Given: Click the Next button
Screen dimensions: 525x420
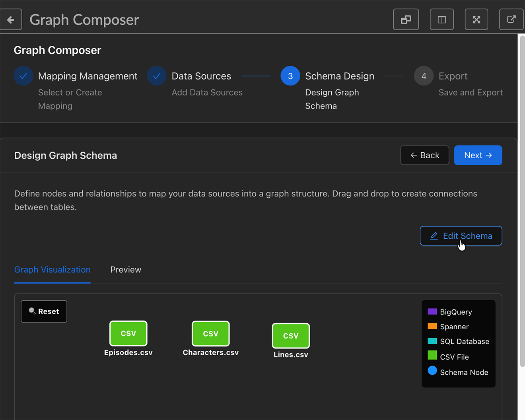Looking at the screenshot, I should coord(478,155).
